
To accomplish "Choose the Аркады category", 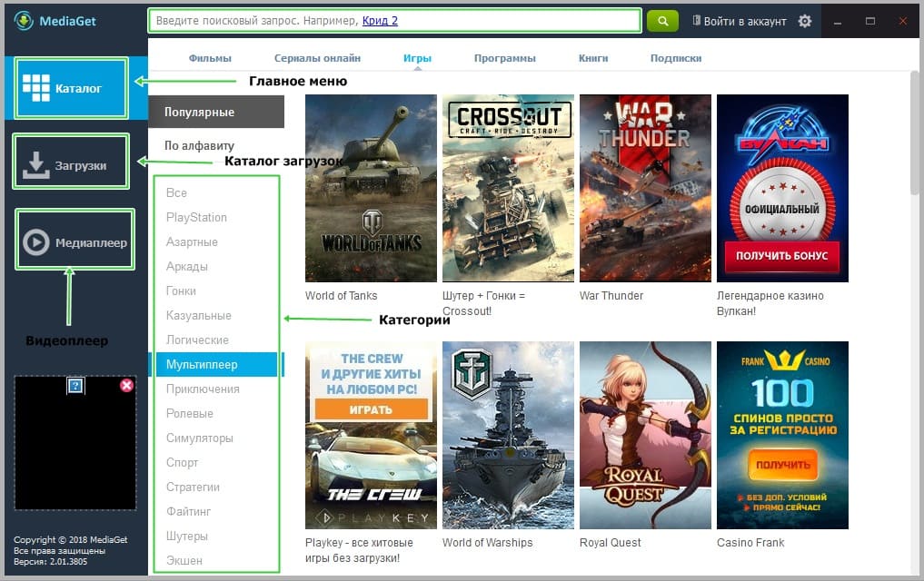I will pyautogui.click(x=187, y=266).
